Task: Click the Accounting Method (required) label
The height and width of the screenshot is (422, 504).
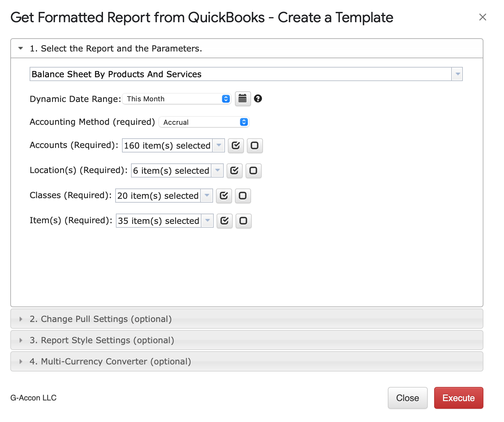Action: pos(92,122)
